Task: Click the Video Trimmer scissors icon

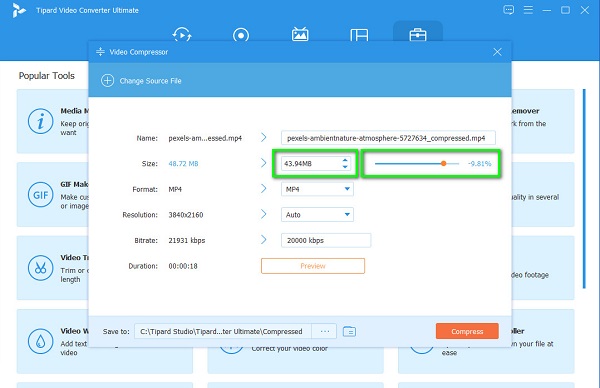Action: tap(40, 268)
